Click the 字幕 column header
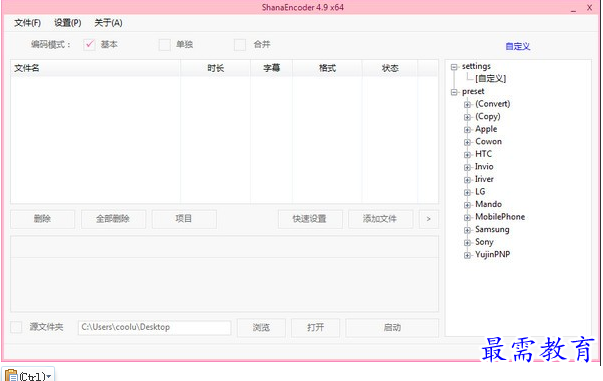Image resolution: width=603 pixels, height=381 pixels. (x=272, y=68)
